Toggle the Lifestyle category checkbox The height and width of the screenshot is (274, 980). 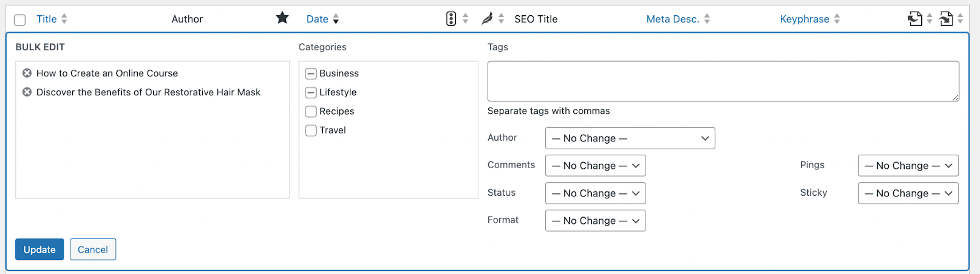pyautogui.click(x=311, y=93)
